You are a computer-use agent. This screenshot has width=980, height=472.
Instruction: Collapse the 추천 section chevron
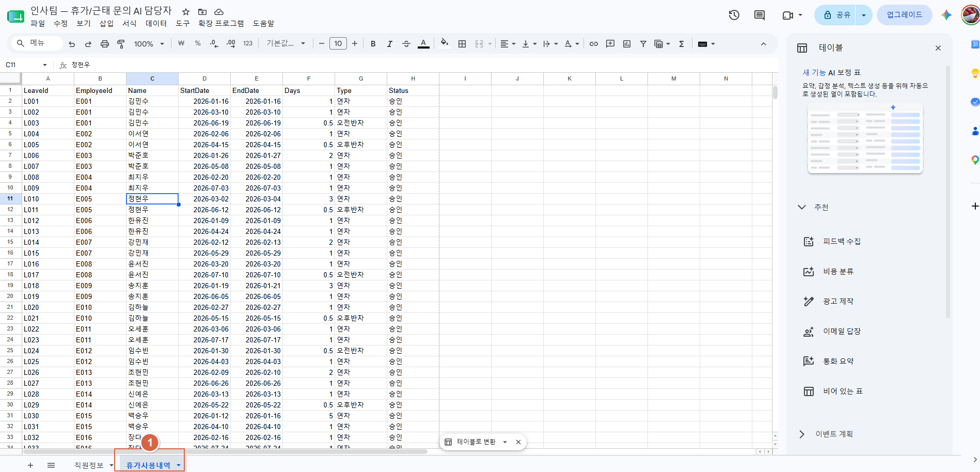(802, 207)
